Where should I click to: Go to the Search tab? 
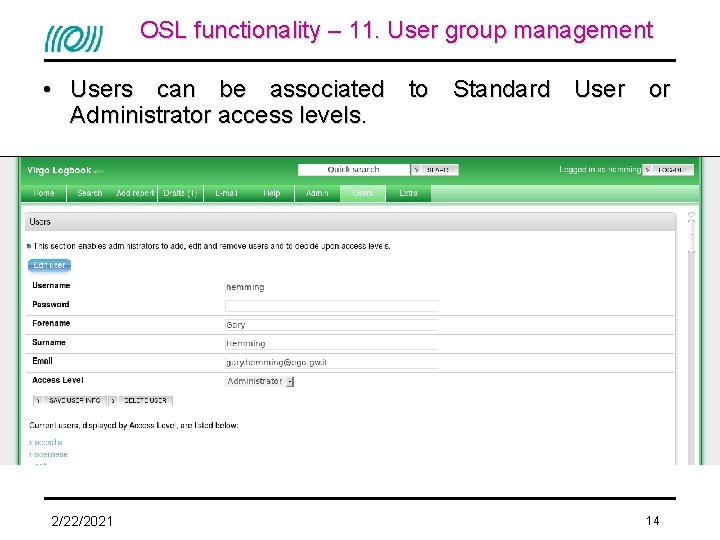pyautogui.click(x=90, y=193)
